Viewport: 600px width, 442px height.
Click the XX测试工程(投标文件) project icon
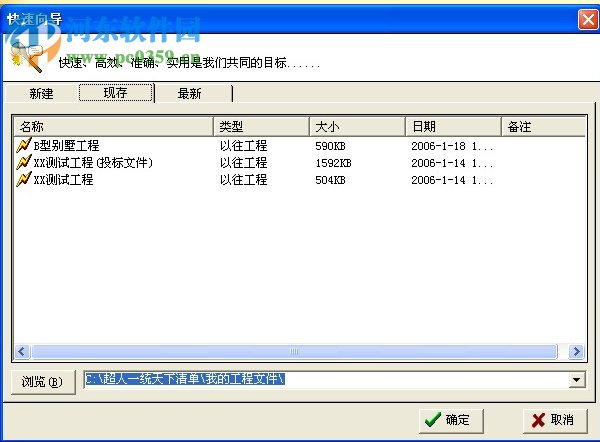point(24,162)
